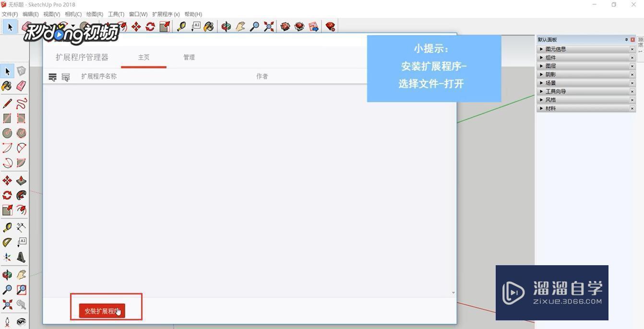
Task: Switch to the 管理 tab
Action: tap(189, 57)
